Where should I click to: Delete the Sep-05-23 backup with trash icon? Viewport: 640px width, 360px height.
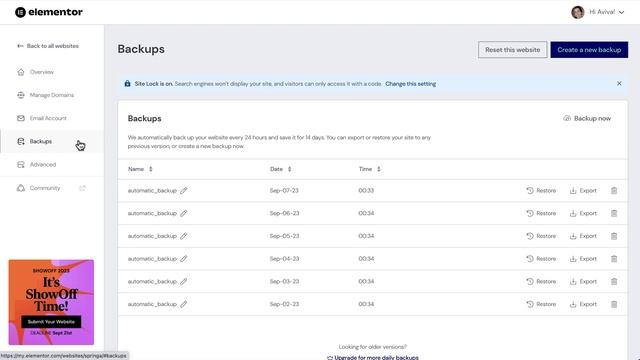(614, 236)
